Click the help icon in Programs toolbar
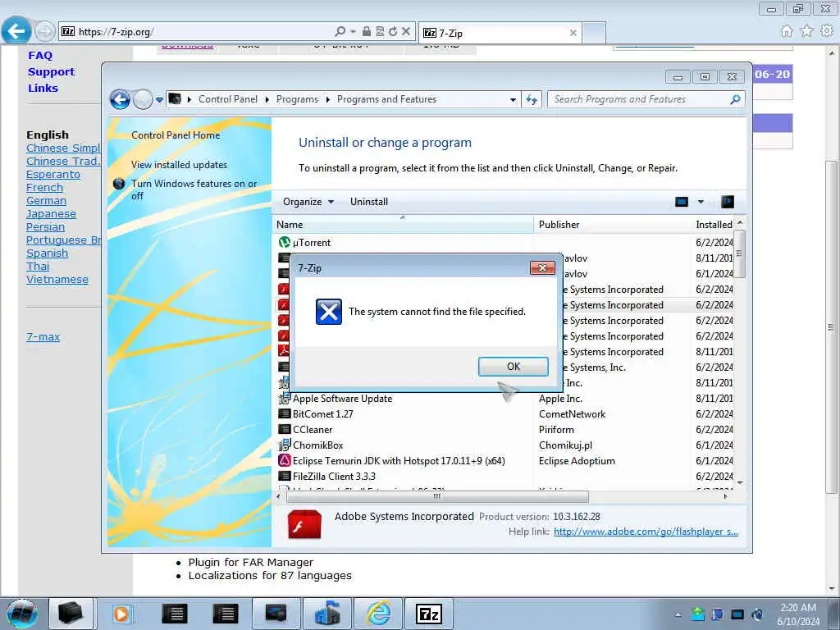Image resolution: width=840 pixels, height=630 pixels. [727, 202]
